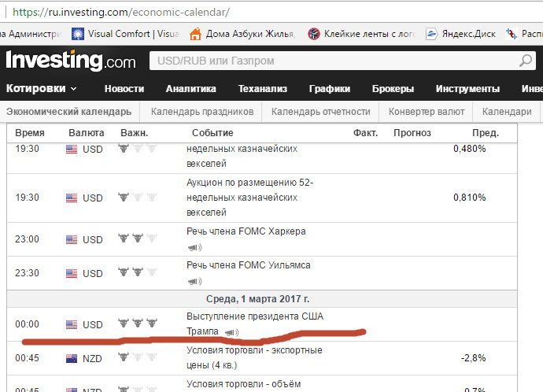Click the orange house bookmark favicon
543x392 pixels.
pyautogui.click(x=195, y=34)
